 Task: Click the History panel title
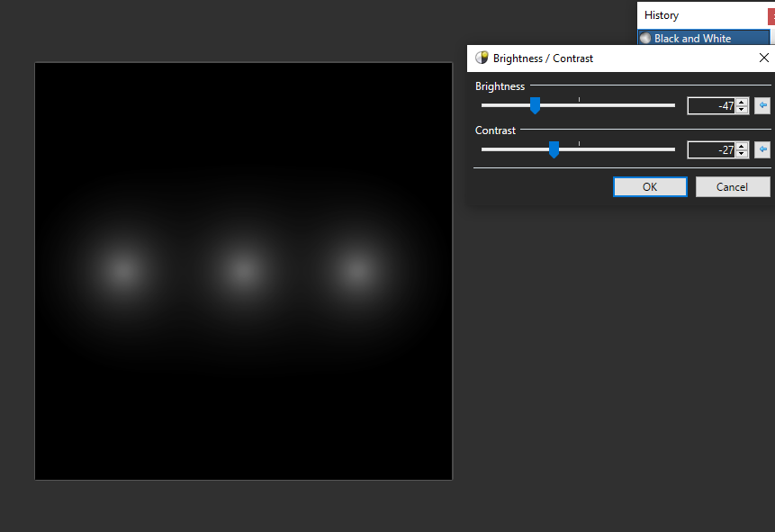click(x=662, y=14)
